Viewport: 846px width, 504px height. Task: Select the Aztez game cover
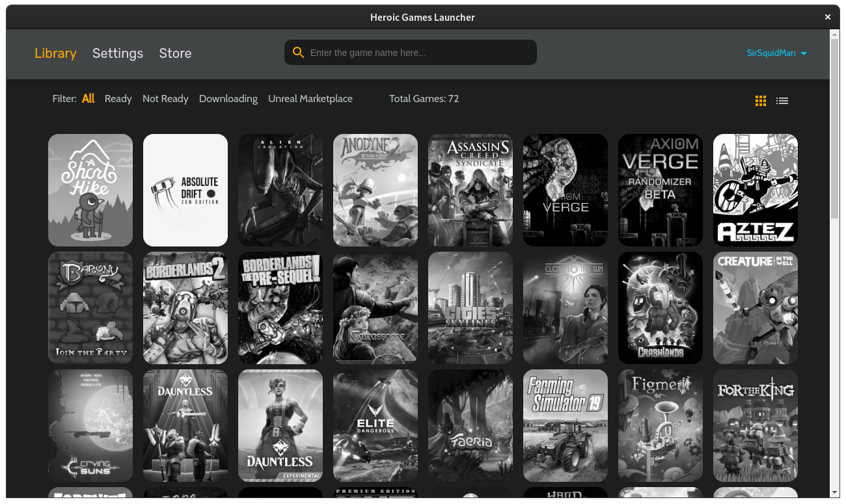[x=756, y=190]
